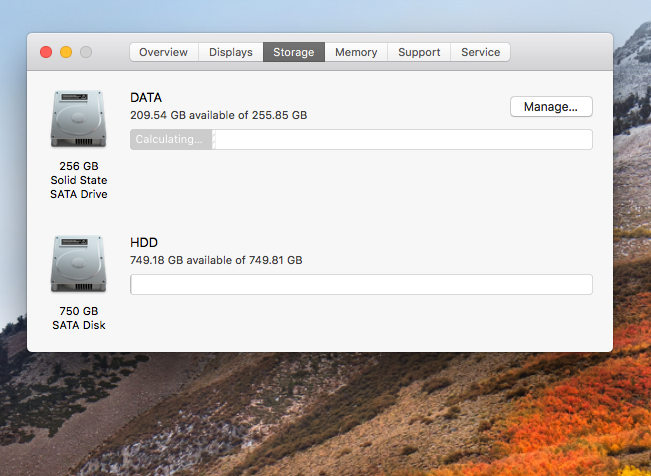The image size is (651, 476).
Task: Minimize the window with the yellow button
Action: [66, 52]
